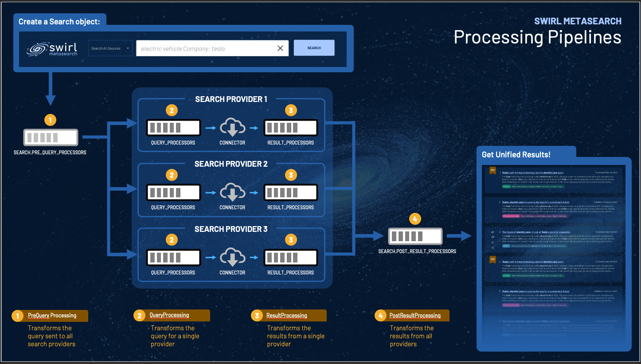This screenshot has height=364, width=641.
Task: Select the Connector cloud icon in Search Provider 2
Action: point(232,193)
